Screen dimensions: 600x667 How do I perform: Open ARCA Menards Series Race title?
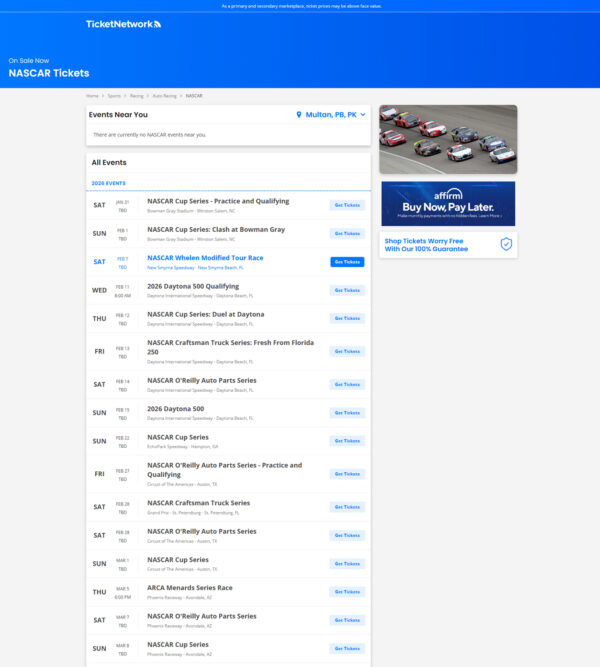pyautogui.click(x=190, y=588)
